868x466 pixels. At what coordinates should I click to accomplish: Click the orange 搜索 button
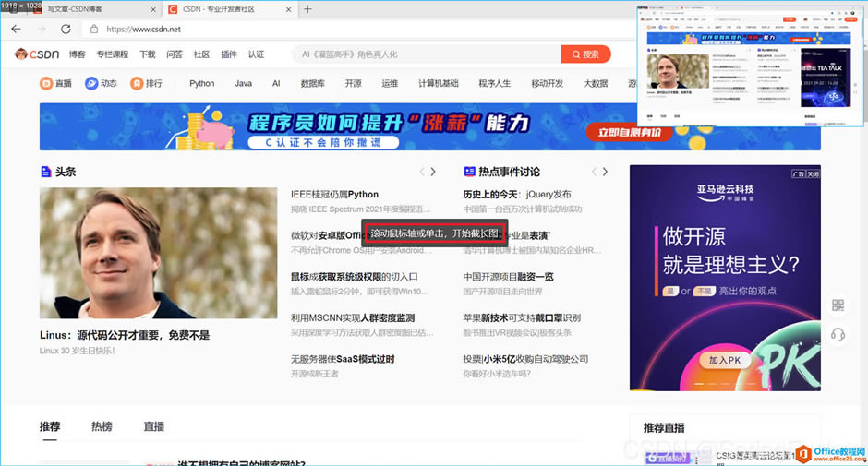(x=585, y=54)
